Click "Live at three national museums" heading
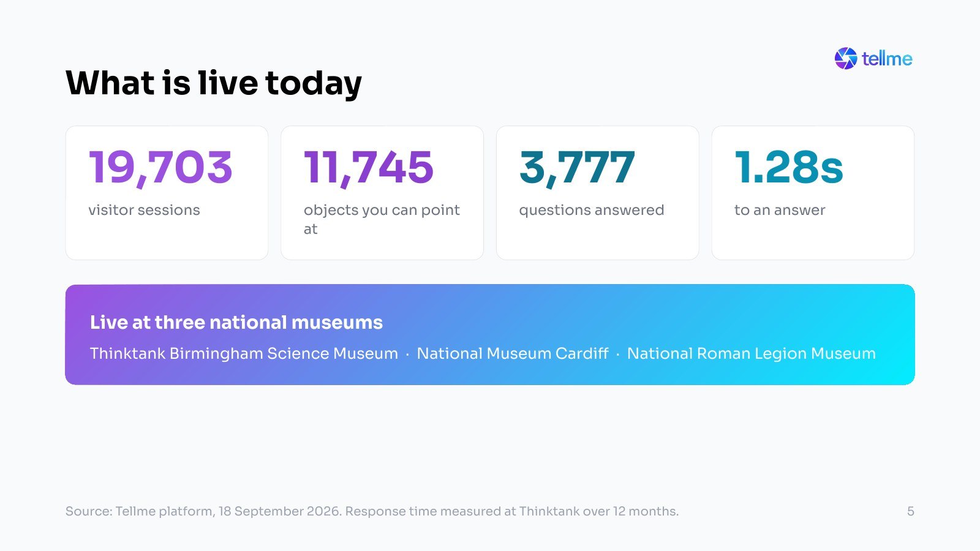 click(236, 322)
